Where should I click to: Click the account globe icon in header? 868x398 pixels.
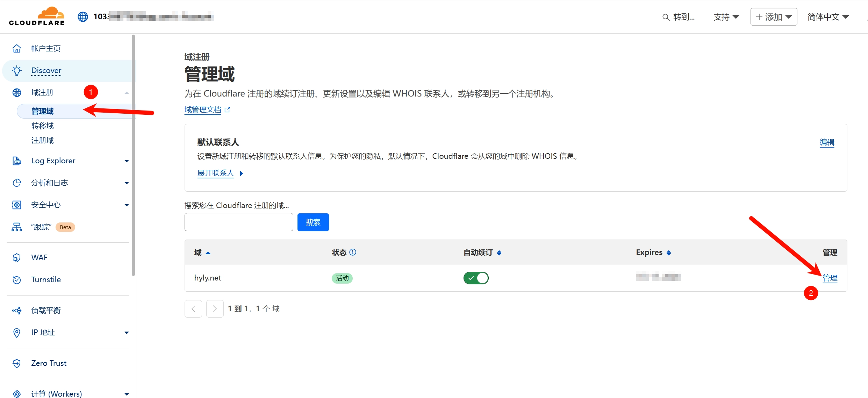tap(83, 16)
